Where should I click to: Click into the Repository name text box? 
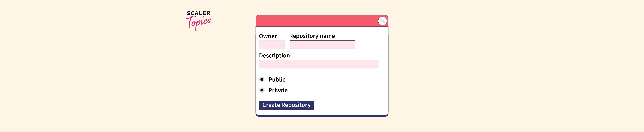click(322, 45)
